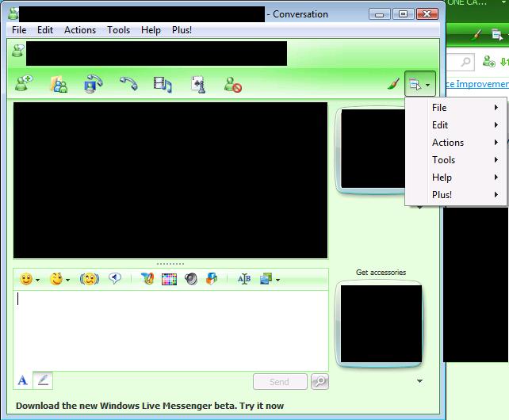Toggle handwriting input mode

pyautogui.click(x=44, y=380)
